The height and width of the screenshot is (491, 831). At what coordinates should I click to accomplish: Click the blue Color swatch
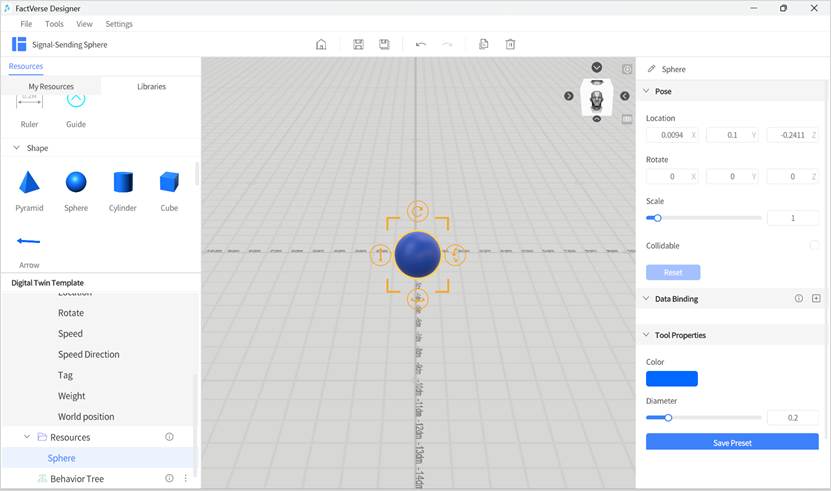671,379
